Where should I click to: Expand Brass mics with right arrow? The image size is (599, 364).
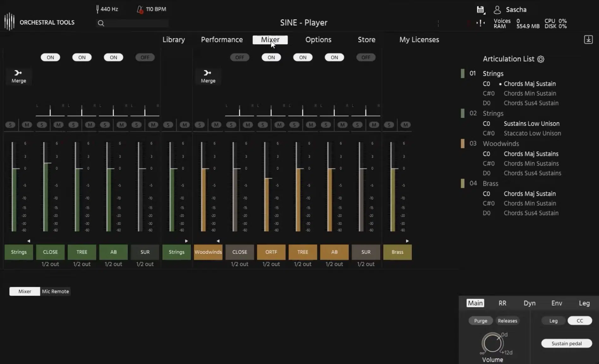coord(407,241)
